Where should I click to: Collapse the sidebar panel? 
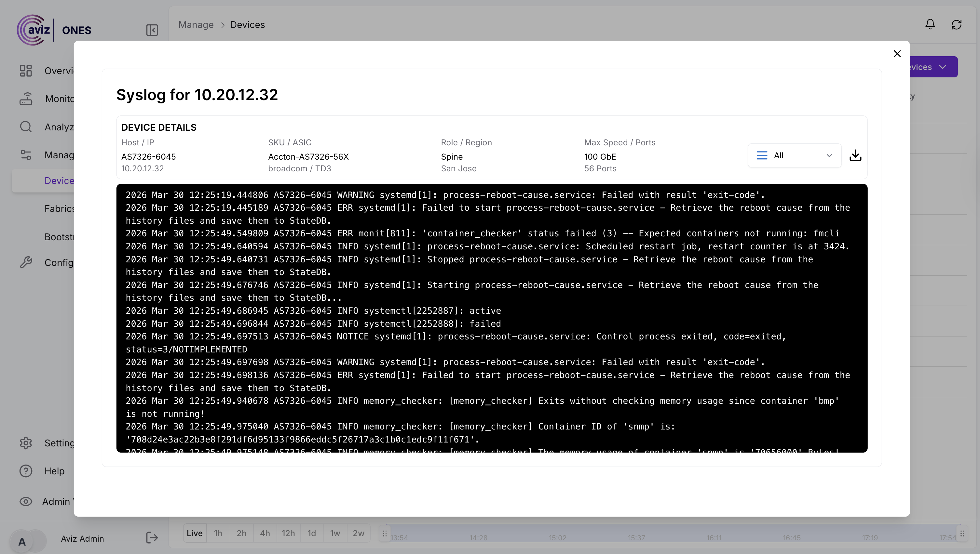(x=152, y=30)
